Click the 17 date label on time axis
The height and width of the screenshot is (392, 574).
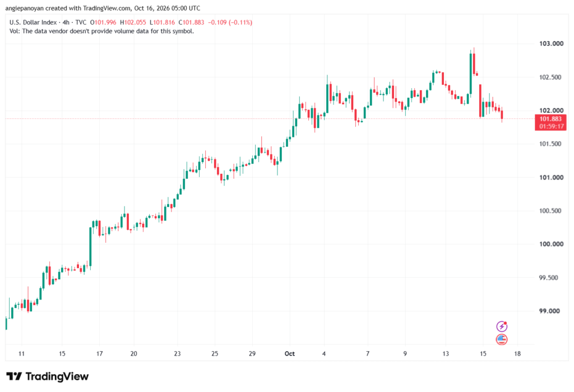(x=100, y=353)
